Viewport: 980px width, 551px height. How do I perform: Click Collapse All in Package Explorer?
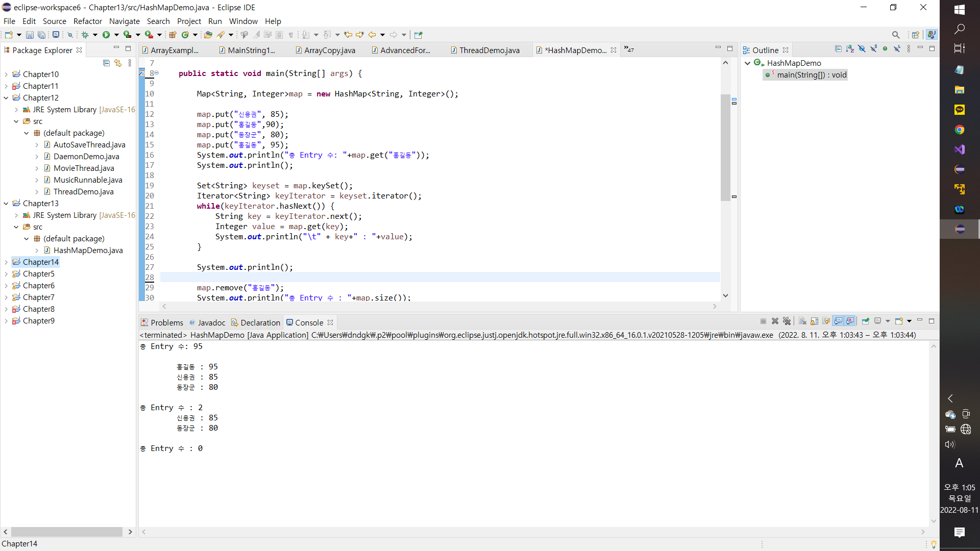(x=106, y=63)
